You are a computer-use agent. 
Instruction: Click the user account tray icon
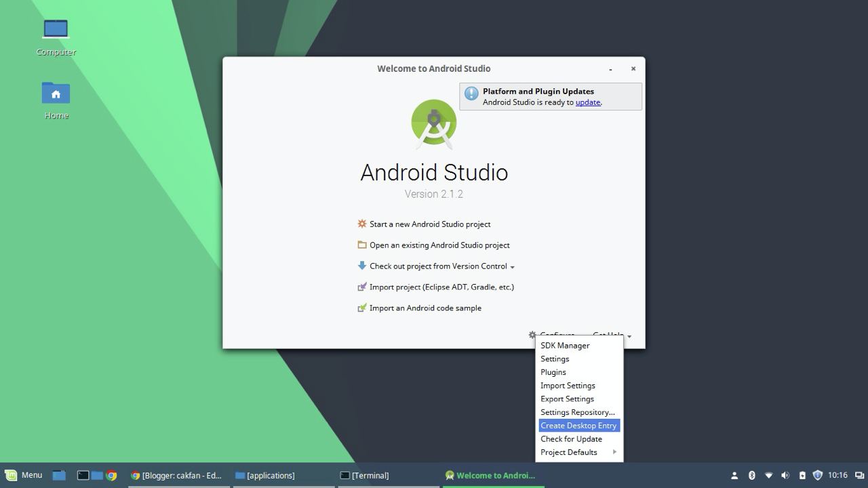point(734,475)
